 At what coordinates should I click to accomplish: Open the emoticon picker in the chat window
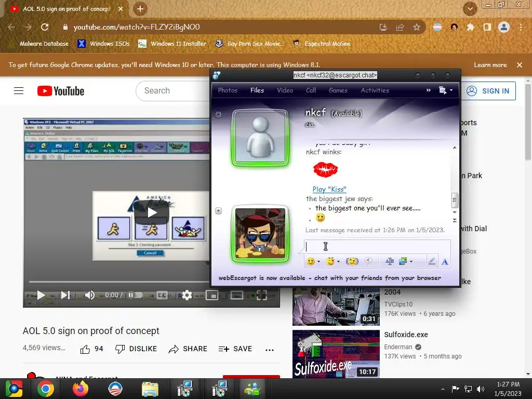pyautogui.click(x=310, y=261)
